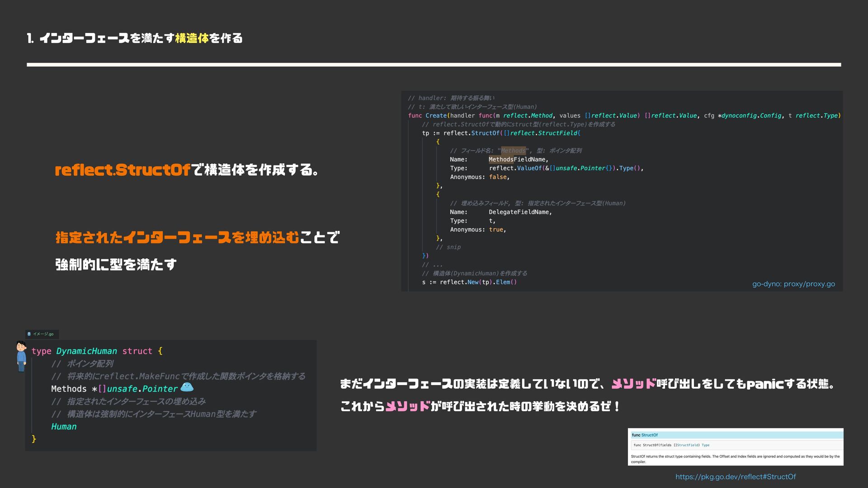The image size is (868, 488).
Task: Click the Go file icon on イメージ.go tab
Action: (29, 334)
